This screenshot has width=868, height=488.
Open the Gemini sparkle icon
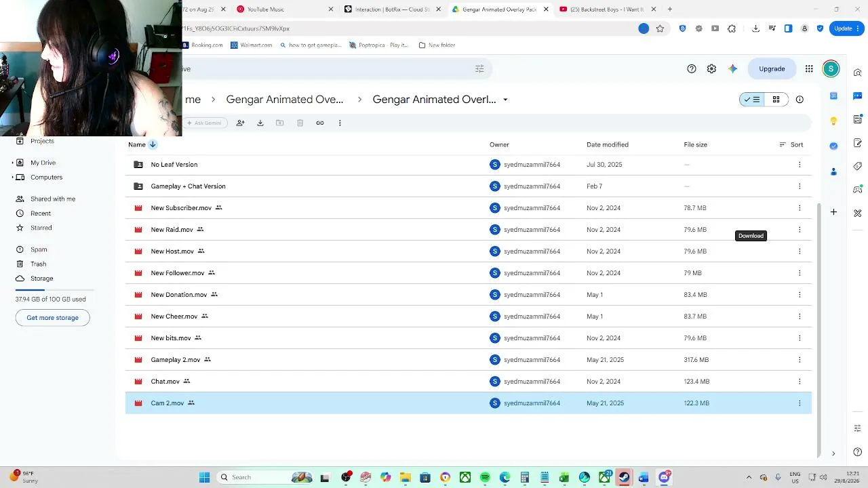(x=732, y=68)
